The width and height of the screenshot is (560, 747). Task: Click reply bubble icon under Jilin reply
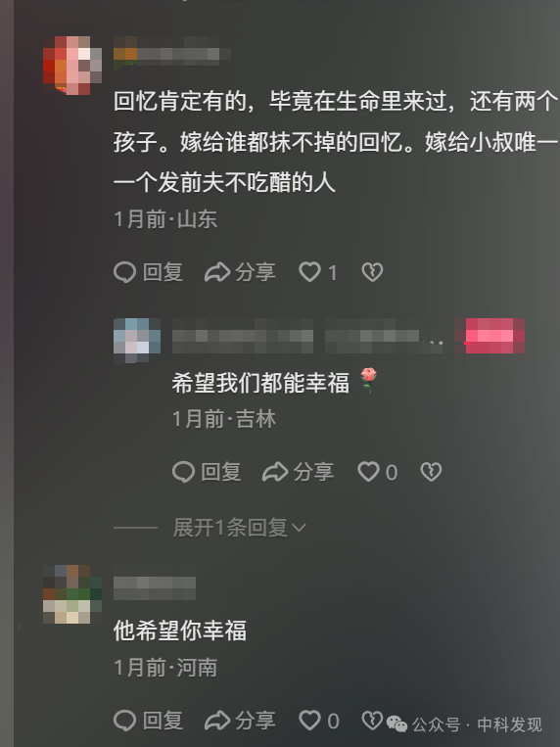point(183,472)
